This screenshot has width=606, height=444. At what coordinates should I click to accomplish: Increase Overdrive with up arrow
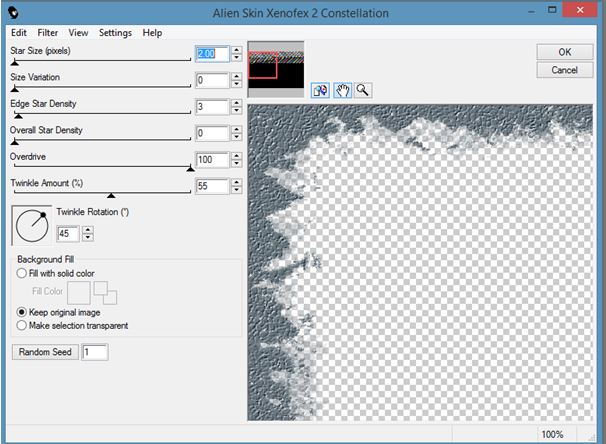pyautogui.click(x=237, y=156)
